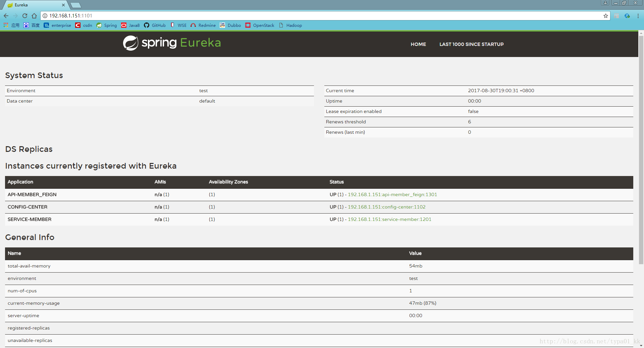
Task: Click the num-of-cpus row name
Action: (22, 291)
